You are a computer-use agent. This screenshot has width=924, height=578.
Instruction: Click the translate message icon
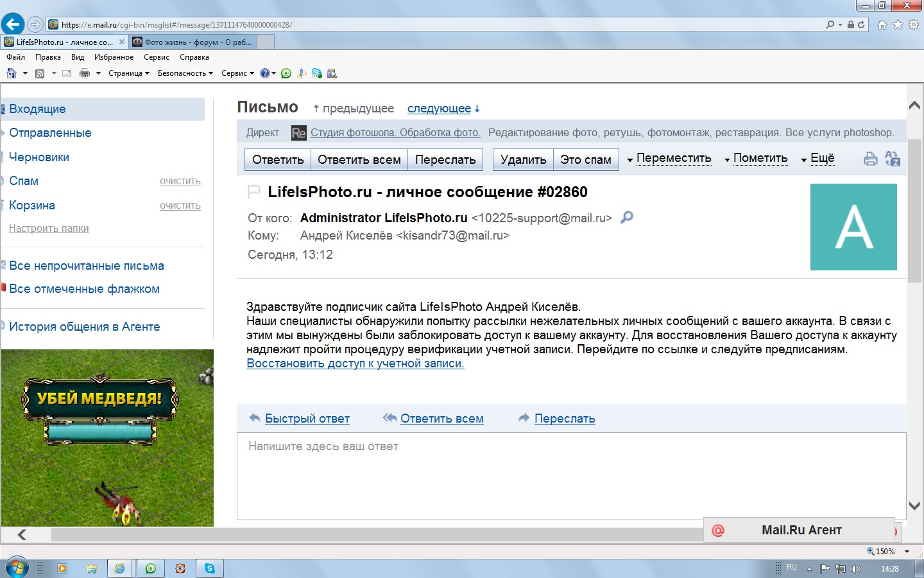pyautogui.click(x=893, y=159)
